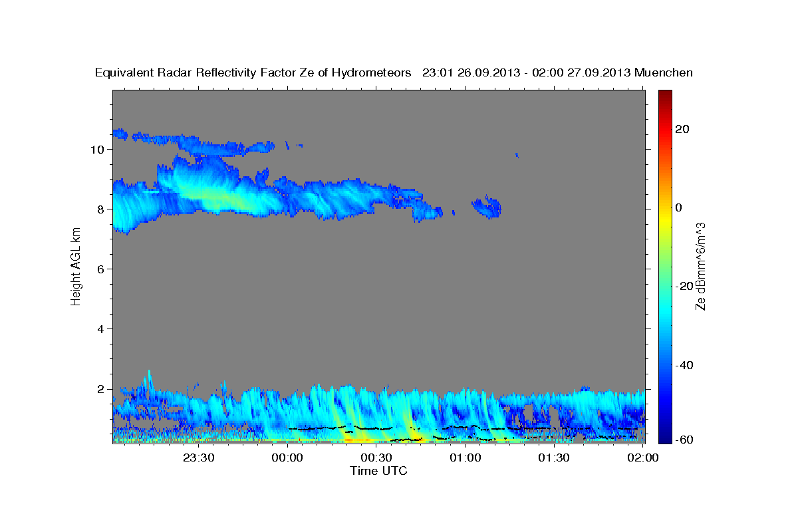Screen dimensions: 798x532
Task: Click the colorbar value -20
Action: (x=684, y=286)
